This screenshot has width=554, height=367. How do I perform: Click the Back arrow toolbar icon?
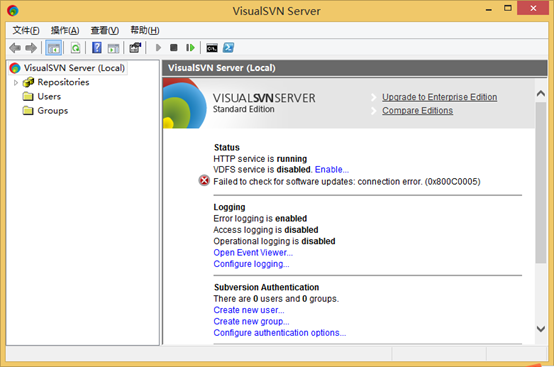15,48
